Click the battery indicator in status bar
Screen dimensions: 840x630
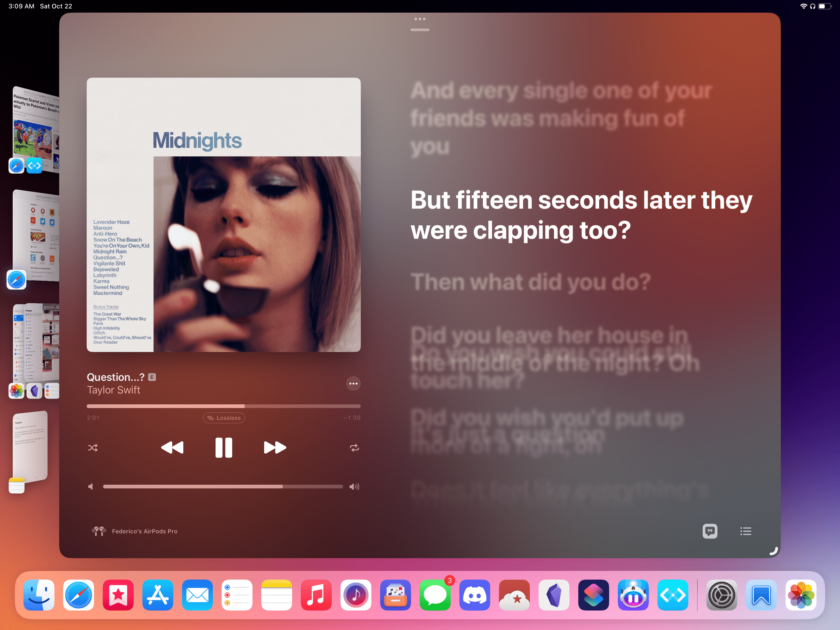(824, 6)
